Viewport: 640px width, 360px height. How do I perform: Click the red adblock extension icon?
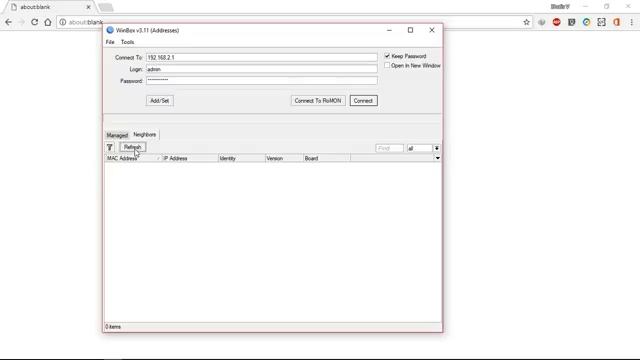click(x=556, y=22)
